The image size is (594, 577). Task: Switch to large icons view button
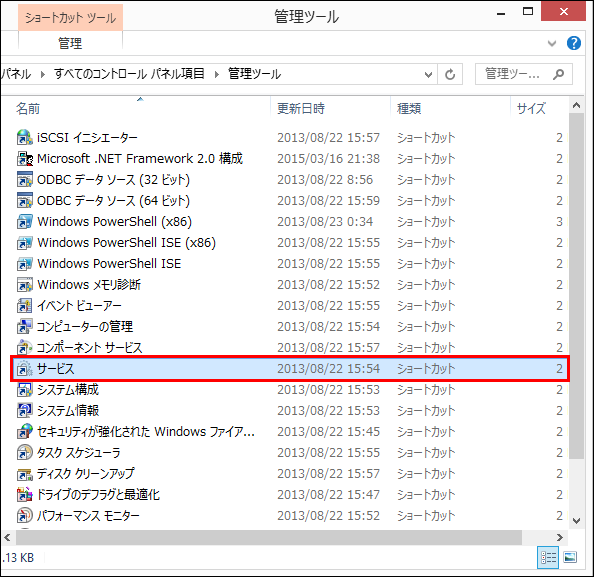point(570,558)
